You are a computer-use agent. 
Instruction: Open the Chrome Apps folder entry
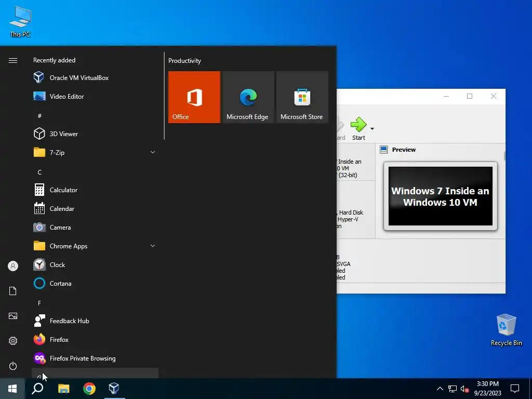click(x=95, y=246)
